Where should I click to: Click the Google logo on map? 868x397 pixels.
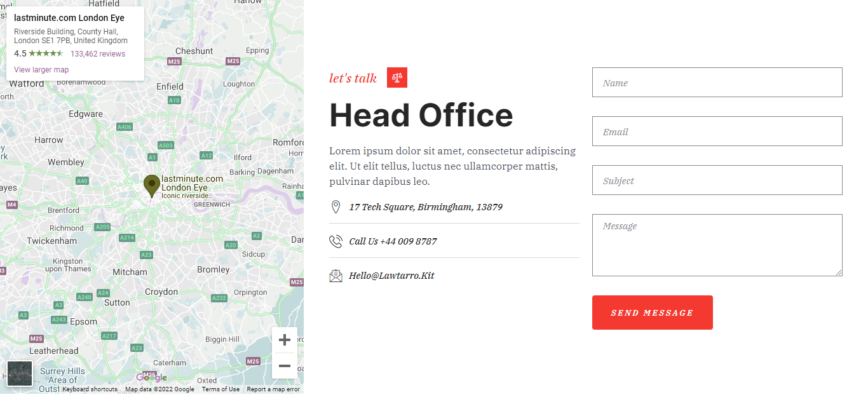point(151,378)
